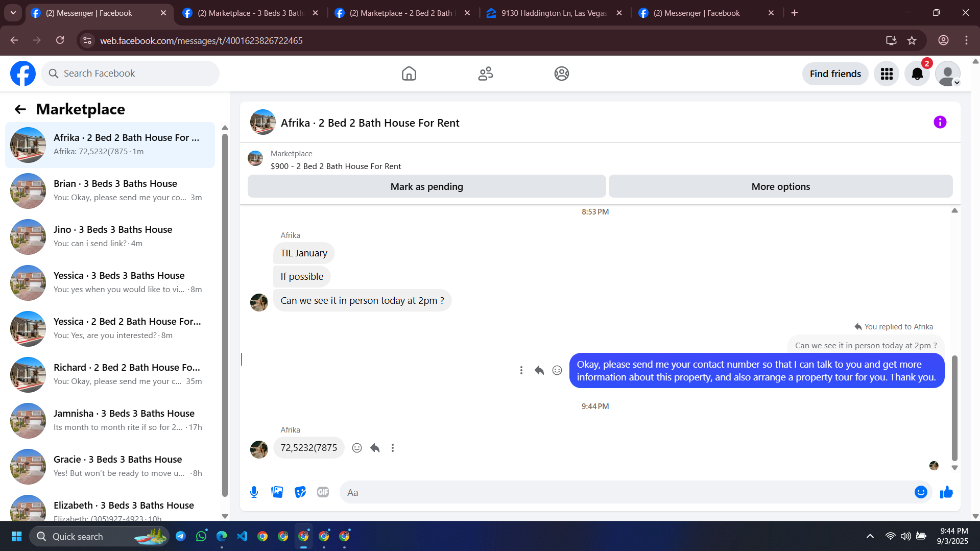Open Windows Start menu
This screenshot has width=980, height=551.
click(16, 536)
